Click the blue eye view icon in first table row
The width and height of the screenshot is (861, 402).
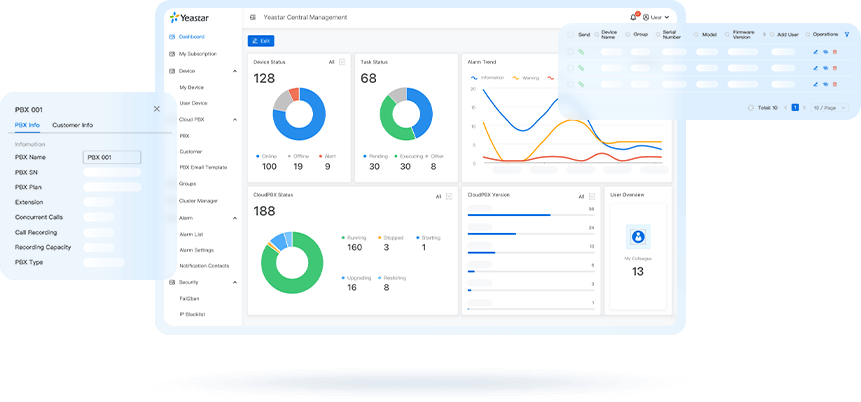tap(825, 52)
